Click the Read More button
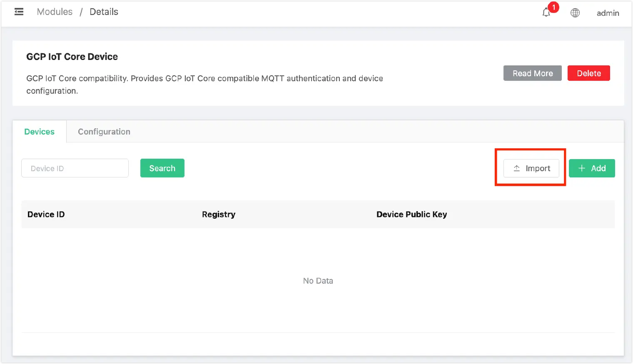This screenshot has width=633, height=364. 533,73
